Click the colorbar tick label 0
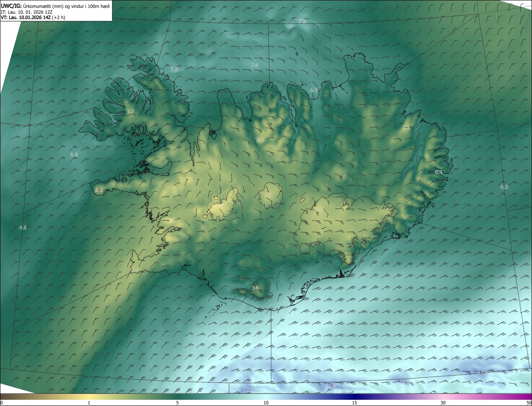Viewport: 532px width, 406px height. point(1,403)
